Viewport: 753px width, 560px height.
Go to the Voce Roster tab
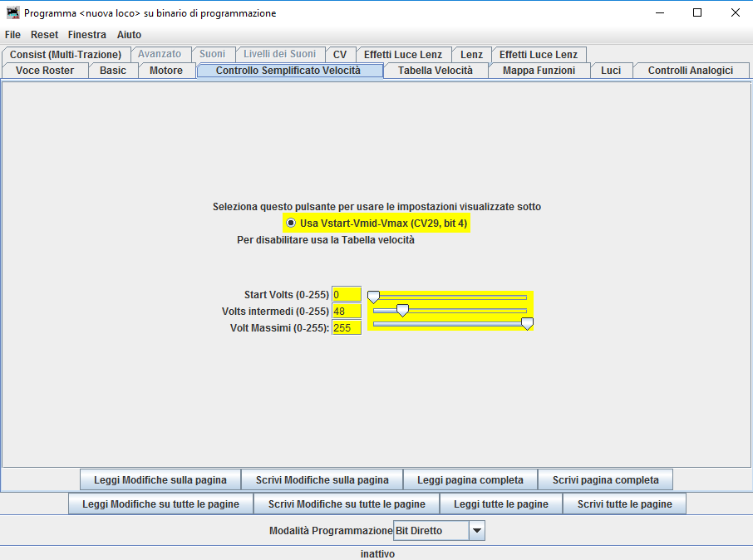pyautogui.click(x=45, y=71)
